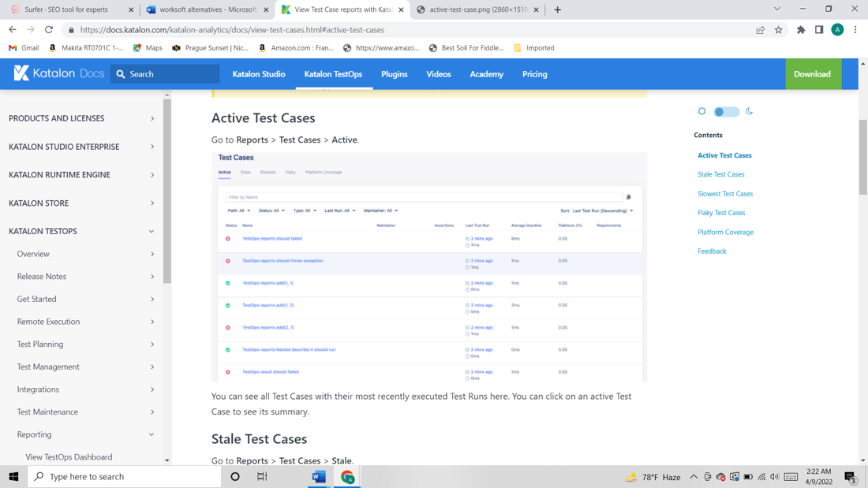Click the search magnifier icon in docs header
Screen dimensions: 868x488
121,74
